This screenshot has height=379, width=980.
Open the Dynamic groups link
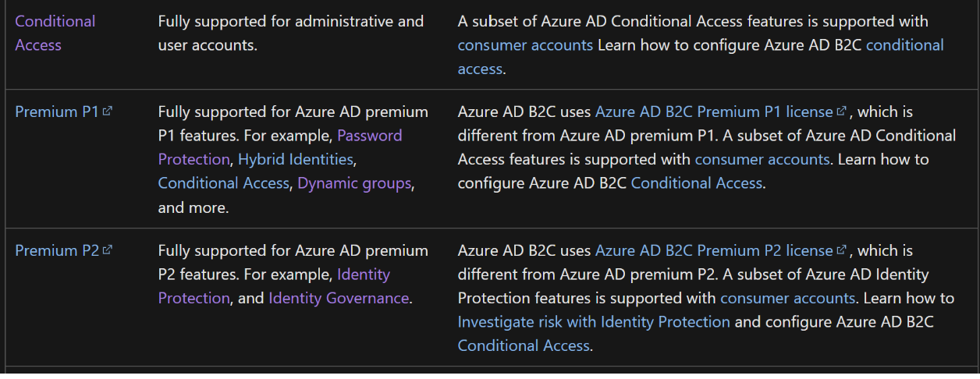[x=353, y=182]
